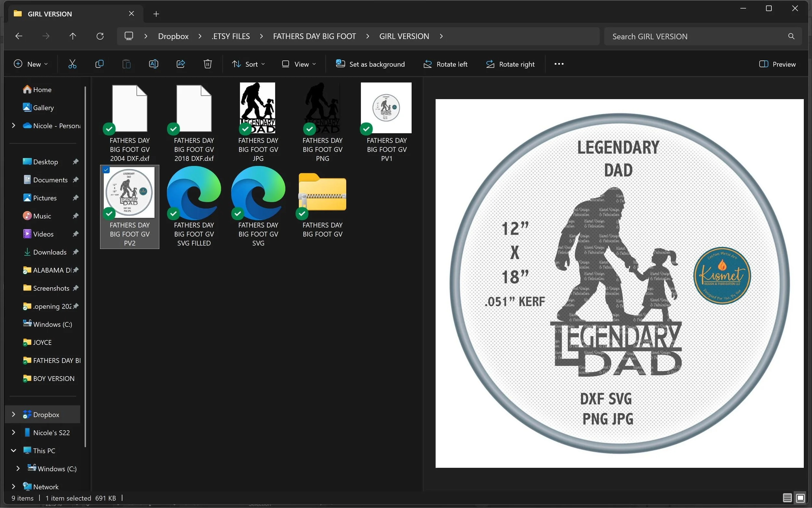Click Rotate right button
This screenshot has width=812, height=508.
(510, 64)
